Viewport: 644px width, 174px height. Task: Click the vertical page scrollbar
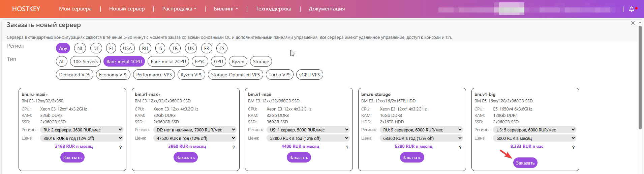point(640,78)
